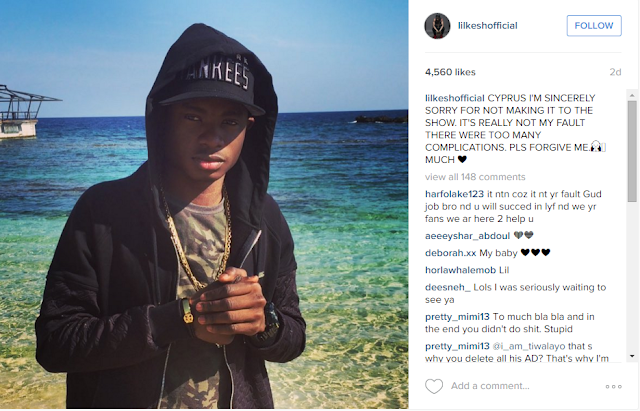Open horlawhalemob's profile
The width and height of the screenshot is (640, 411).
click(x=460, y=270)
